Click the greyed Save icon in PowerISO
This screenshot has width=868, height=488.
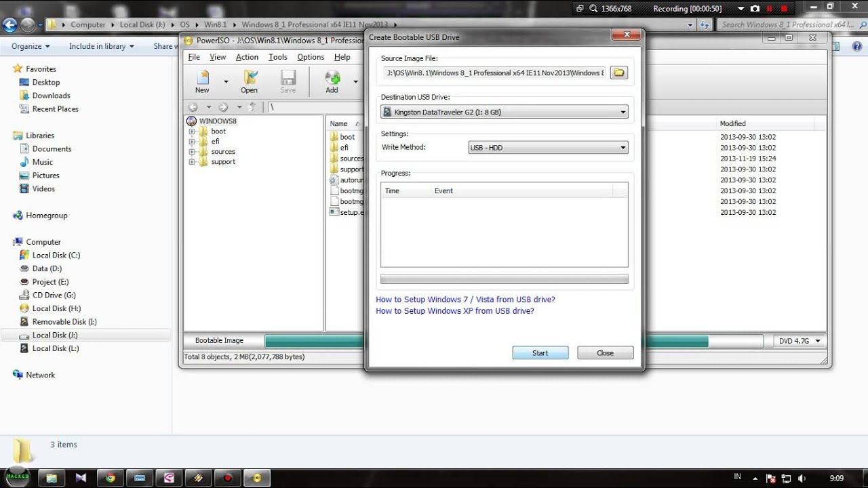288,77
